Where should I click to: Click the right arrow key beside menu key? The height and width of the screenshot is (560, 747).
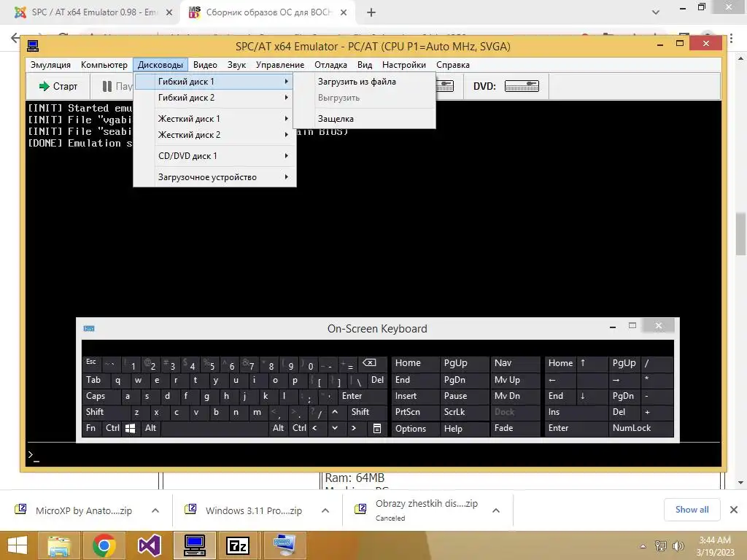pyautogui.click(x=354, y=428)
